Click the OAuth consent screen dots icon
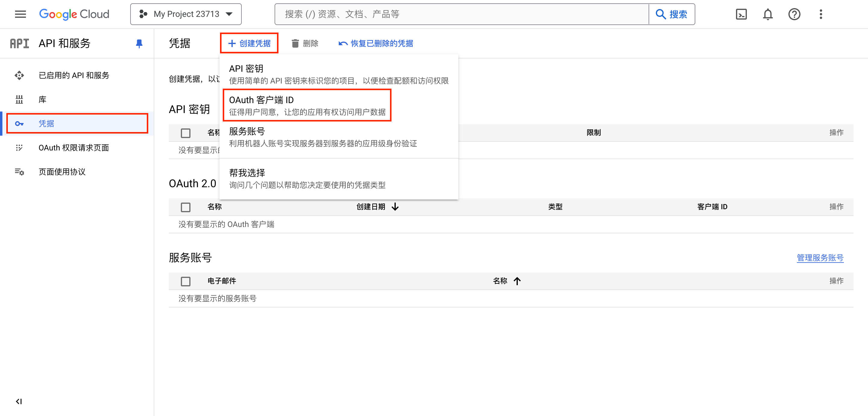The image size is (868, 416). point(19,148)
